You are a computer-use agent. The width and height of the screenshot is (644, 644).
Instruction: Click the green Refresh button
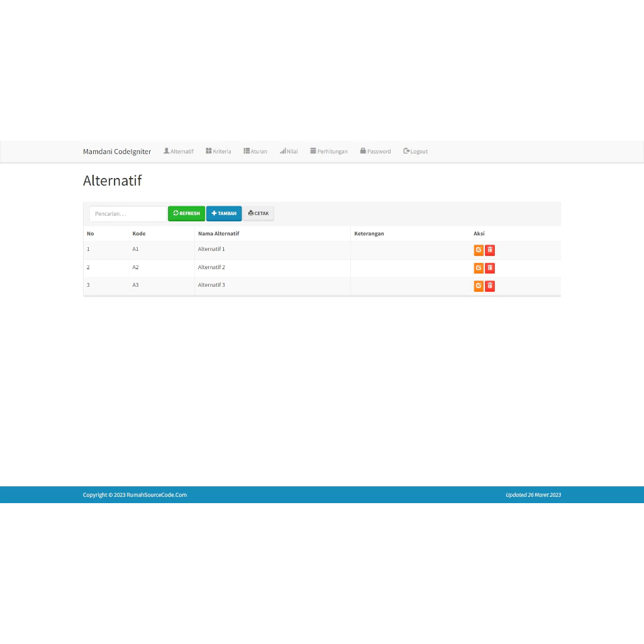click(186, 214)
